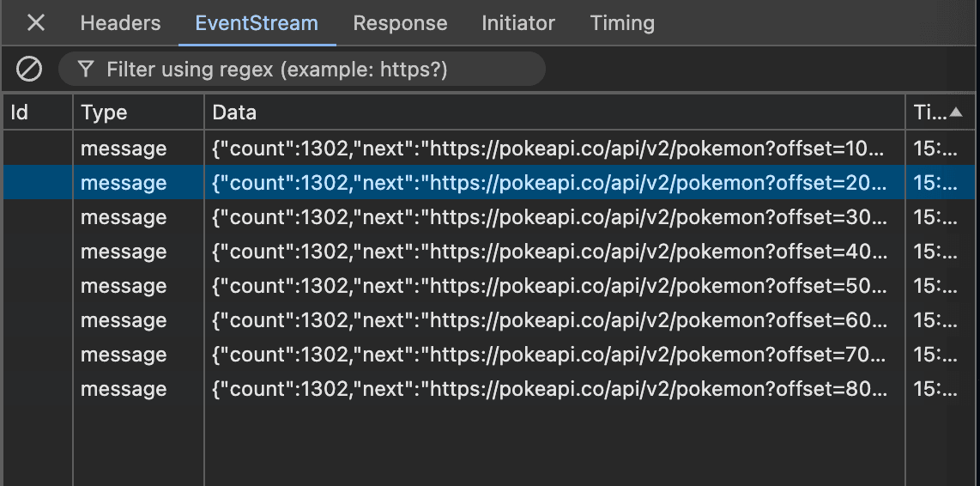The height and width of the screenshot is (486, 980).
Task: Clear the event stream messages
Action: [x=29, y=69]
